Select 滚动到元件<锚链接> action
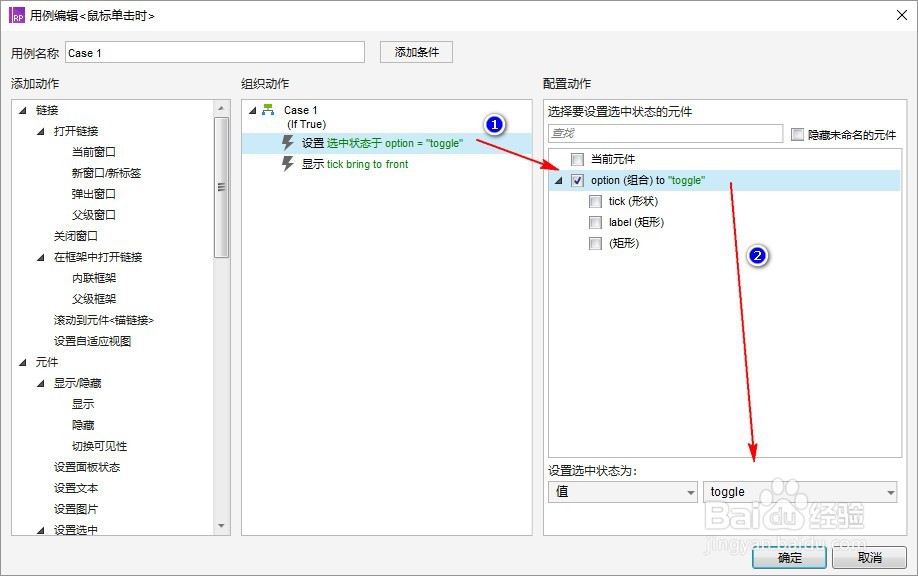The image size is (918, 576). pyautogui.click(x=104, y=320)
